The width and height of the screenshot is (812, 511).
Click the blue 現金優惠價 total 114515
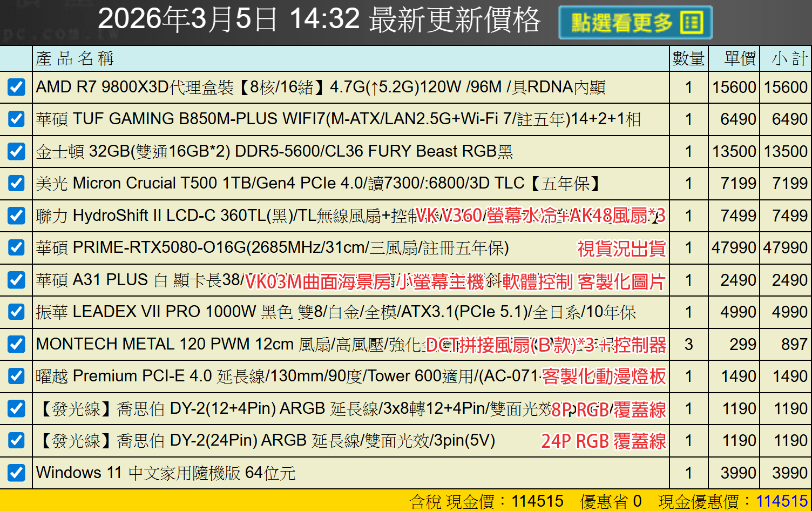pyautogui.click(x=782, y=501)
